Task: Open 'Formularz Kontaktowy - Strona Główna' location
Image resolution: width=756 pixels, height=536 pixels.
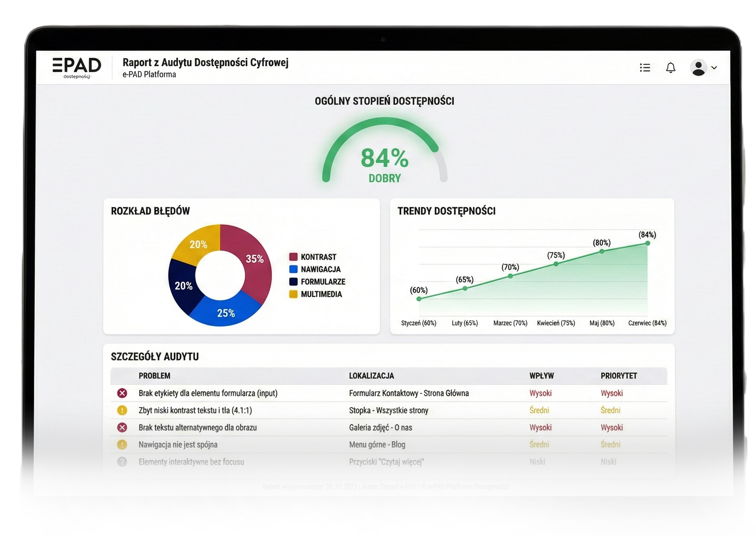Action: point(408,393)
